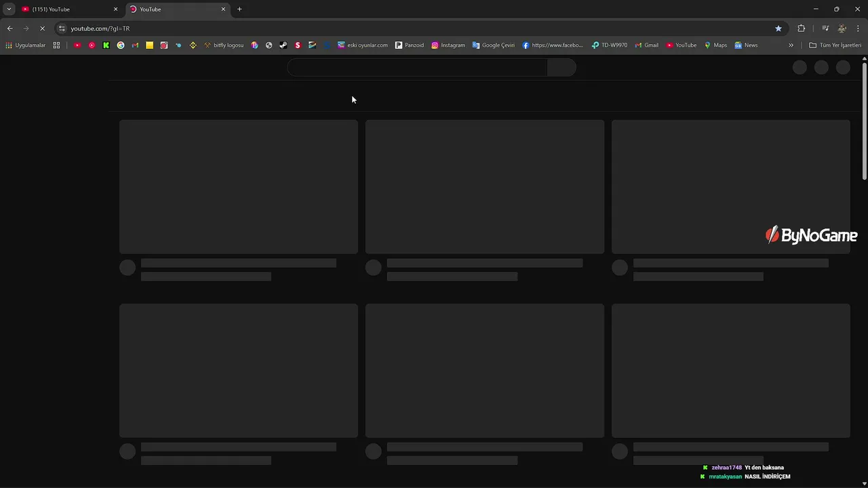Viewport: 868px width, 488px height.
Task: Open a new browser tab
Action: click(239, 9)
